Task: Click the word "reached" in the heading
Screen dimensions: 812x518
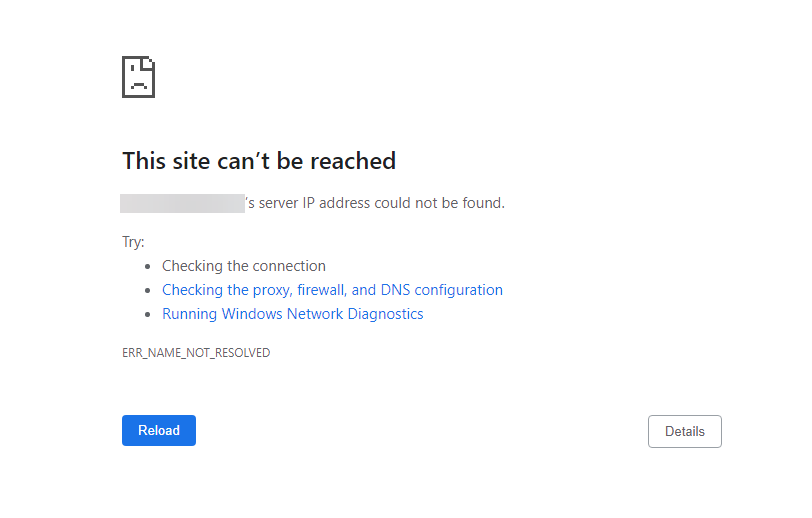Action: tap(353, 161)
